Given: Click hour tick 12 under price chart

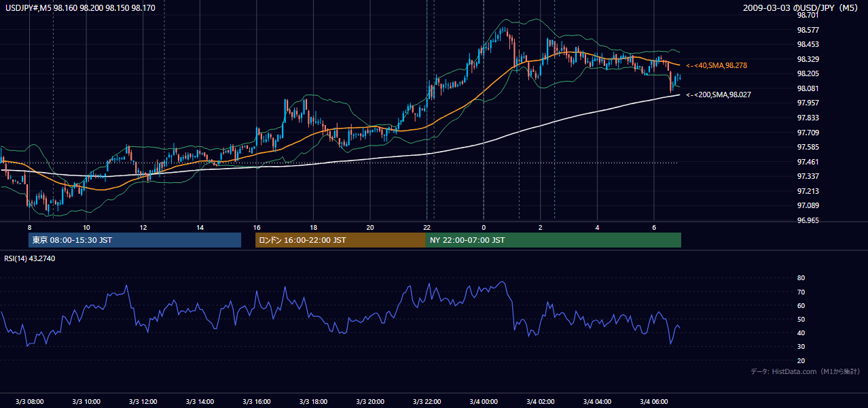Looking at the screenshot, I should 143,227.
